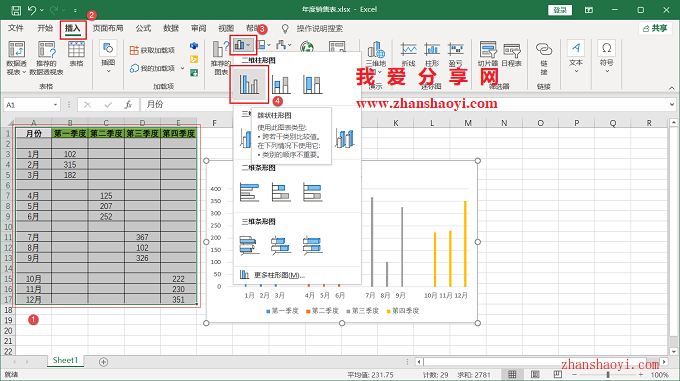Open the waterfall chart dropdown
Screen dimensions: 680x381
(x=284, y=45)
